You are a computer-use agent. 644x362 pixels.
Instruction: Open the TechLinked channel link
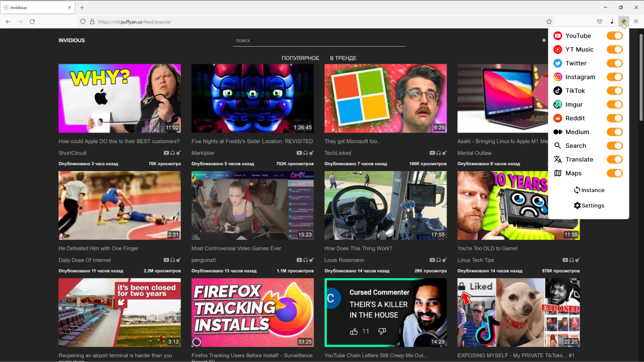click(338, 153)
